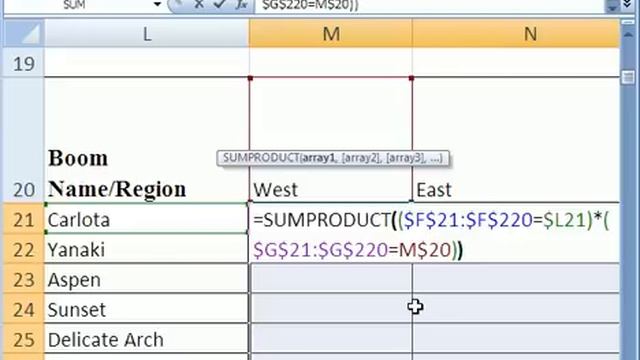Click the 'Yanaki' cell
The height and width of the screenshot is (360, 640).
click(147, 249)
